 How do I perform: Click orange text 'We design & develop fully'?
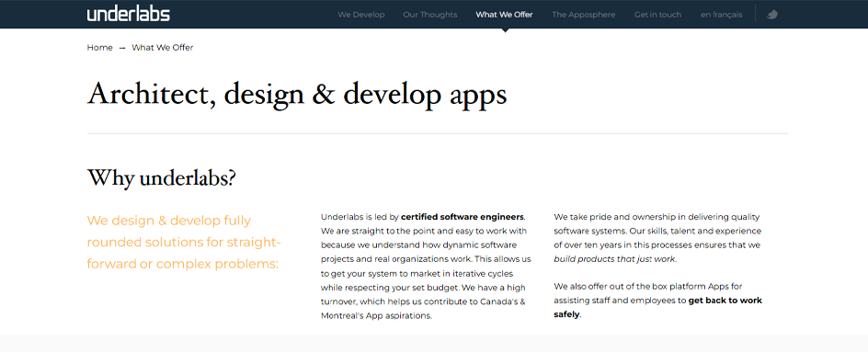point(169,221)
